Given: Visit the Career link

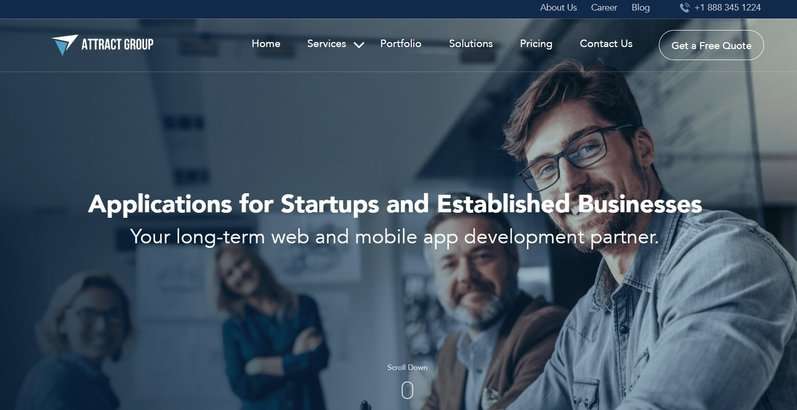Looking at the screenshot, I should 604,8.
